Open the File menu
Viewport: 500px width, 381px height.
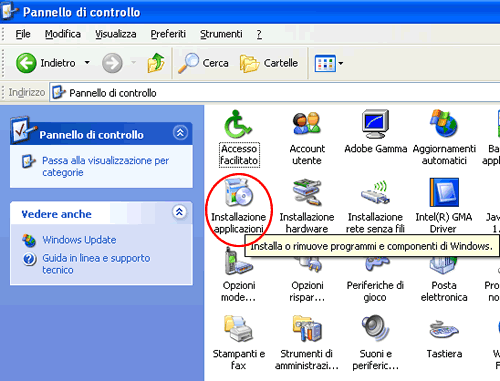tap(23, 34)
